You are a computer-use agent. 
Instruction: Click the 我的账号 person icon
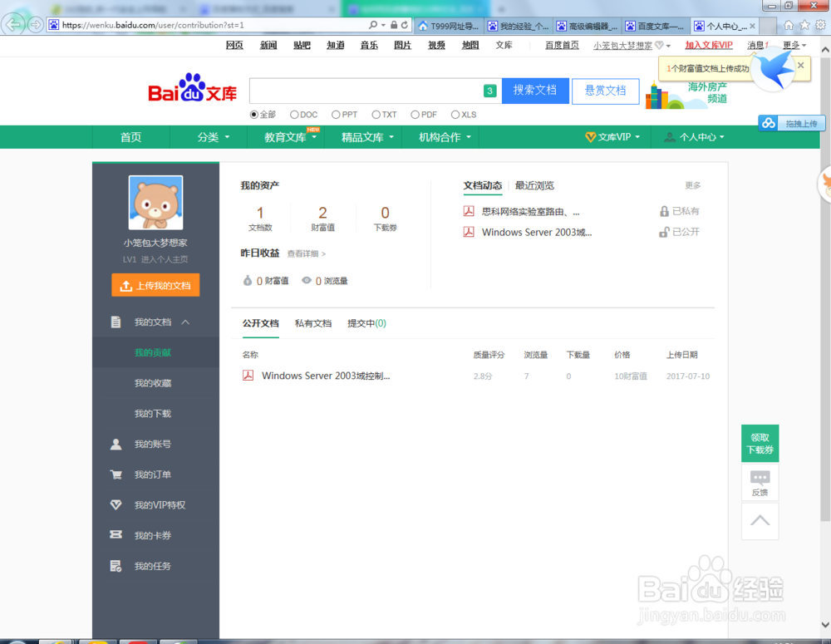click(116, 445)
